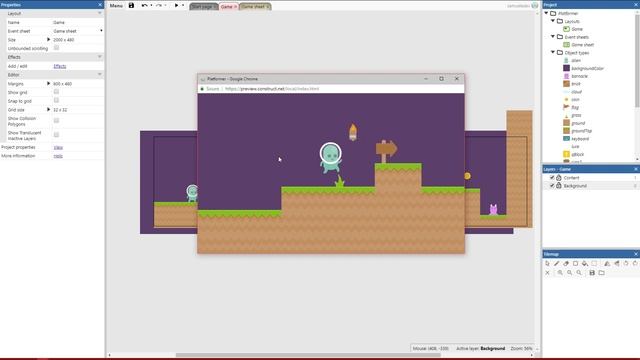
Task: Open the Effects link
Action: [x=60, y=66]
